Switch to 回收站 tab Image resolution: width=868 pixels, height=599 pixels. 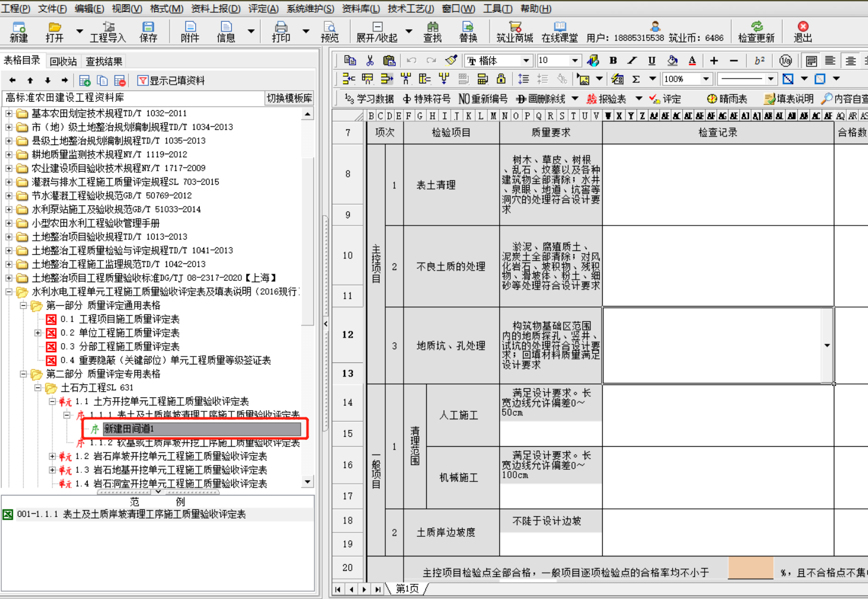(x=63, y=61)
